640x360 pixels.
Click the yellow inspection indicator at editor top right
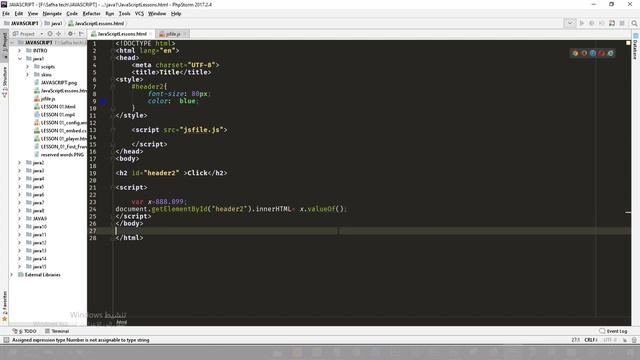click(x=628, y=43)
